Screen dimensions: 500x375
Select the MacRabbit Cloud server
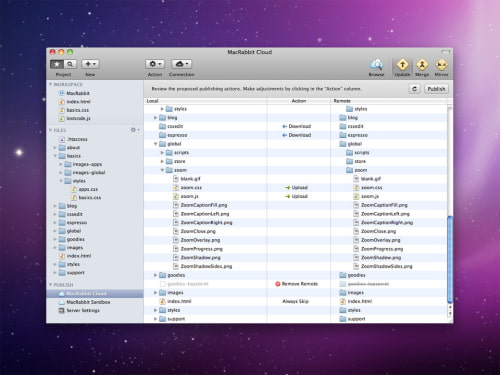[95, 293]
